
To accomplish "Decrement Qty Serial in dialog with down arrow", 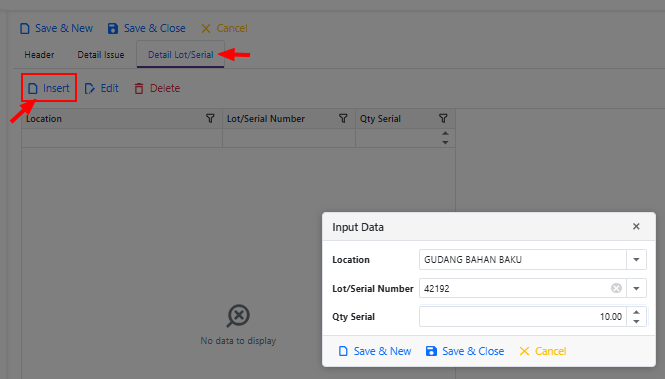I will click(x=636, y=321).
